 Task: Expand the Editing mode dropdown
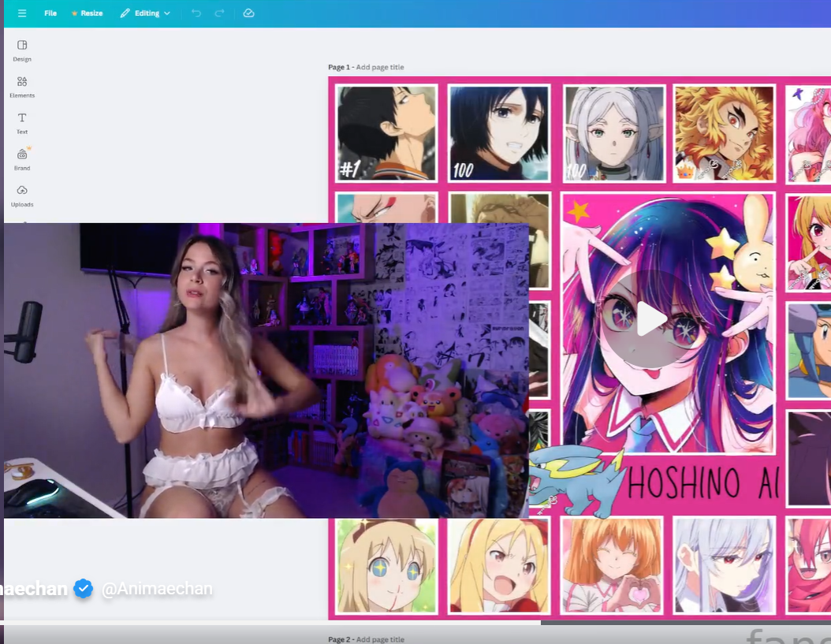coord(146,13)
